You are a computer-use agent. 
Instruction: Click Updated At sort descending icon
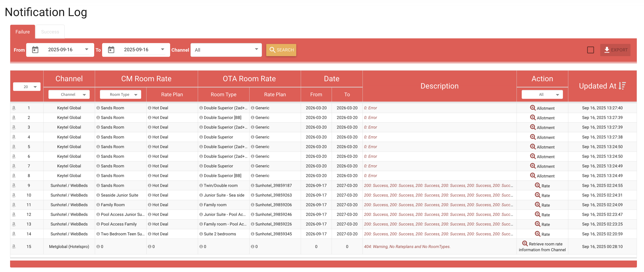pyautogui.click(x=622, y=86)
